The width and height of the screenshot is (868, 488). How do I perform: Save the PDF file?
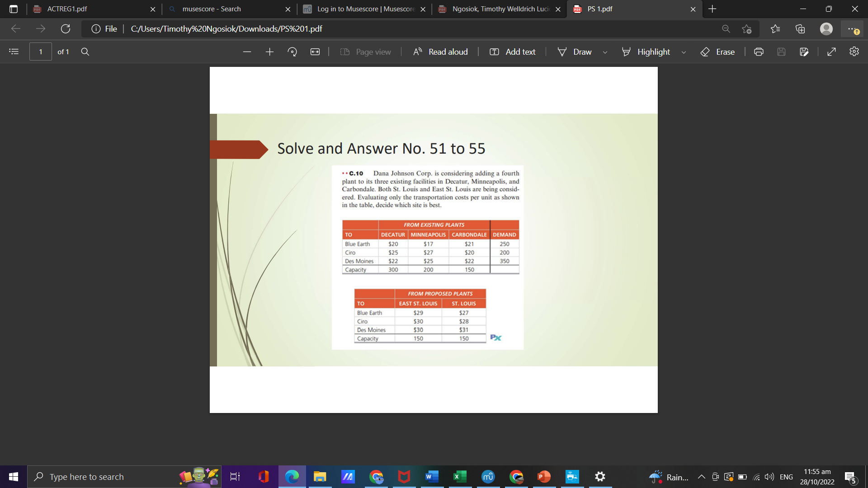pos(781,52)
